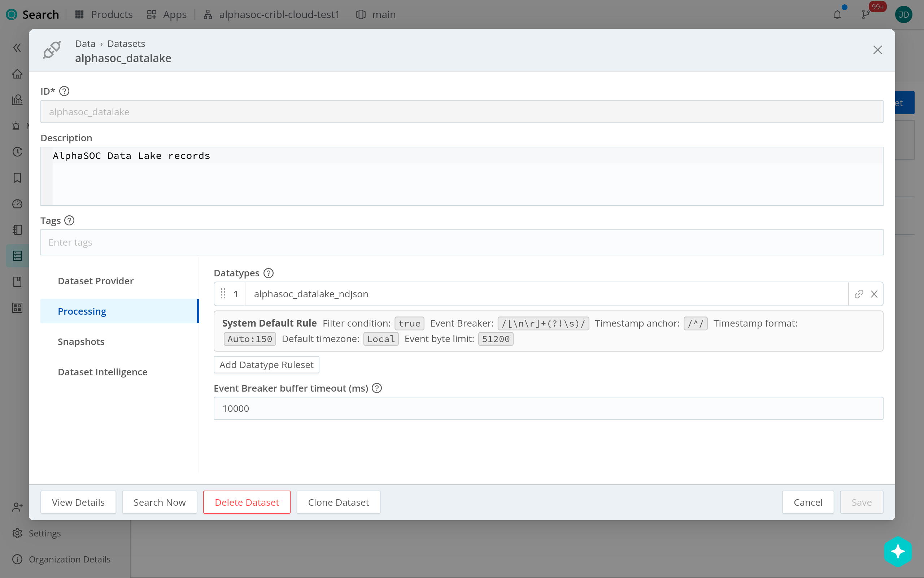Screen dimensions: 924x578
Task: Click the 51200 event byte limit value
Action: coord(496,339)
